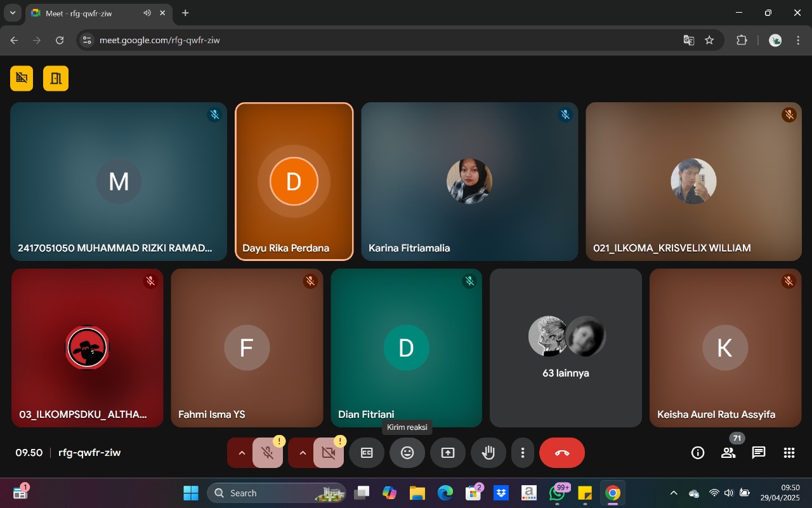The width and height of the screenshot is (812, 508).
Task: Open WhatsApp from the Windows taskbar
Action: [558, 493]
